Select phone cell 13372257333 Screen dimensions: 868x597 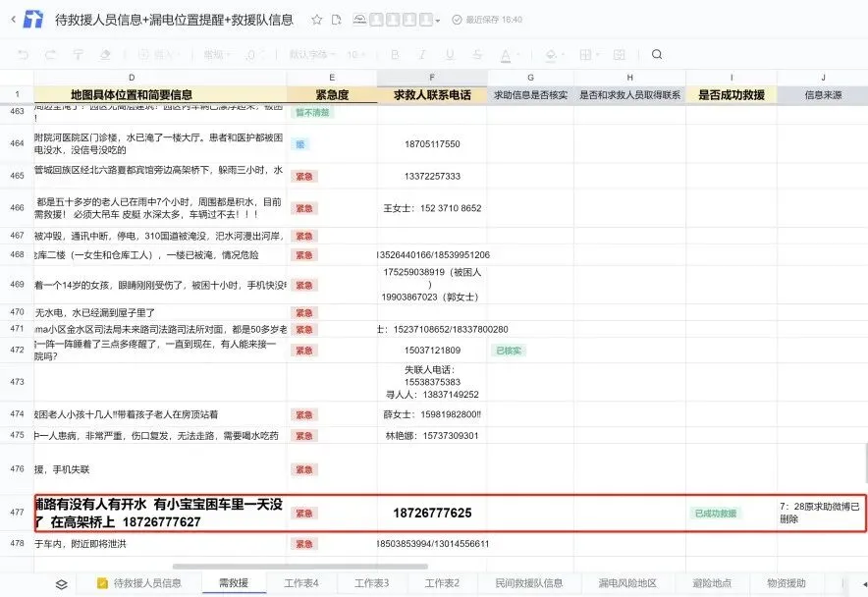[432, 176]
